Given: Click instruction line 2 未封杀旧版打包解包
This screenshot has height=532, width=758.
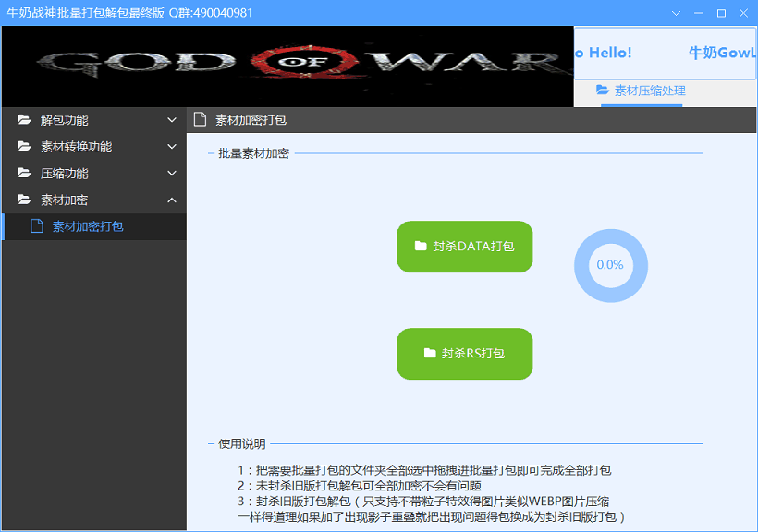Looking at the screenshot, I should (360, 486).
